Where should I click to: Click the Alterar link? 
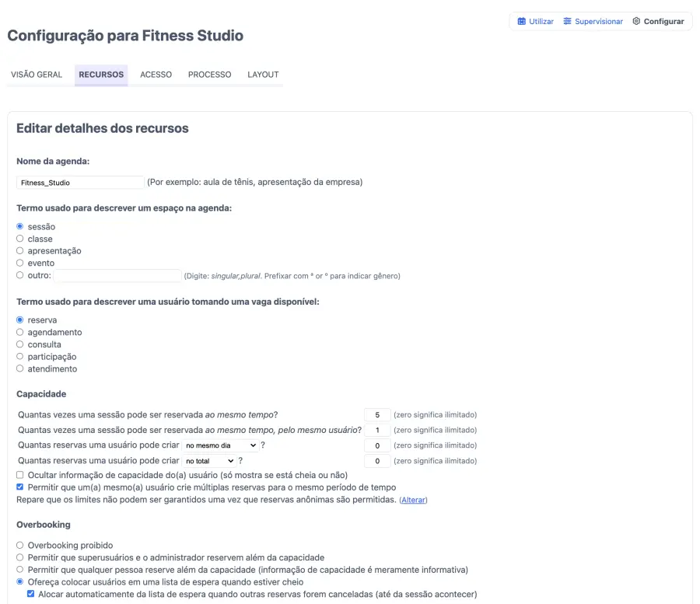413,500
